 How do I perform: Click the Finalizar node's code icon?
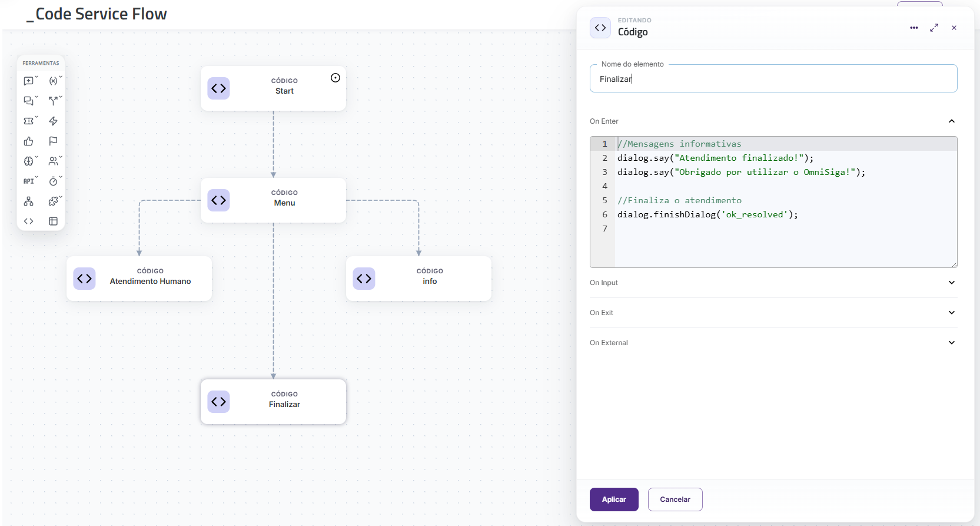pos(218,402)
